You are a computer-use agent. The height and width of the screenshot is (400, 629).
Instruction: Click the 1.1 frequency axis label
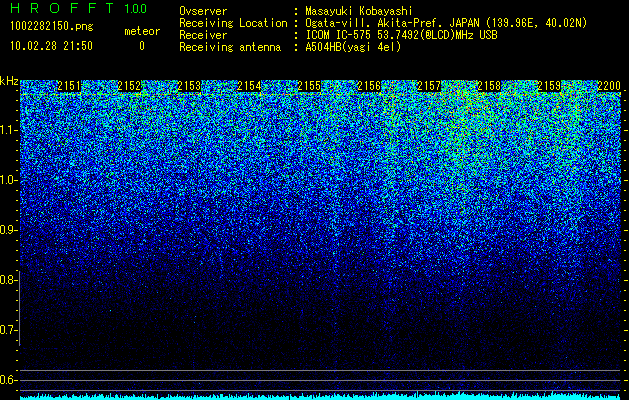pyautogui.click(x=8, y=130)
